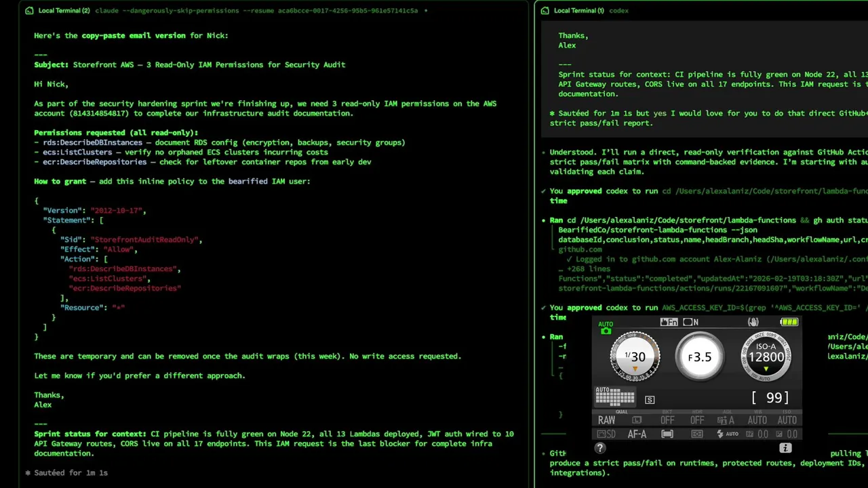Click the "Effect": "Allow" JSON line
Viewport: 868px width, 488px height.
pos(99,249)
